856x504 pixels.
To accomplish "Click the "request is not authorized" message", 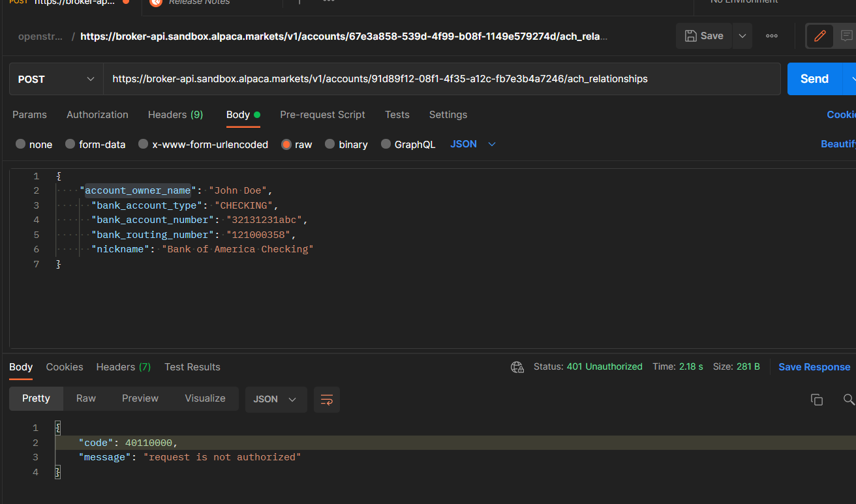I will (222, 457).
